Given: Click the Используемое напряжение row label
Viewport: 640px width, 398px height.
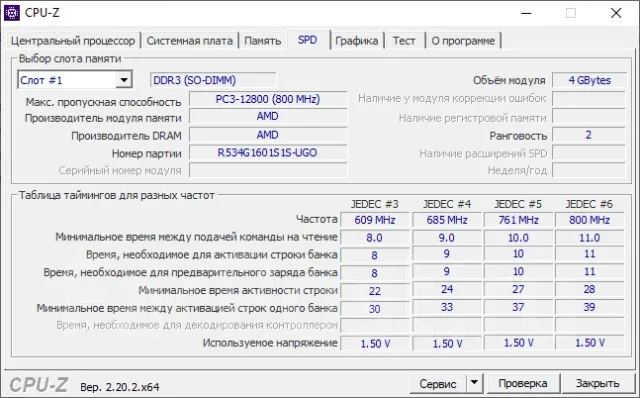Looking at the screenshot, I should pyautogui.click(x=270, y=343).
